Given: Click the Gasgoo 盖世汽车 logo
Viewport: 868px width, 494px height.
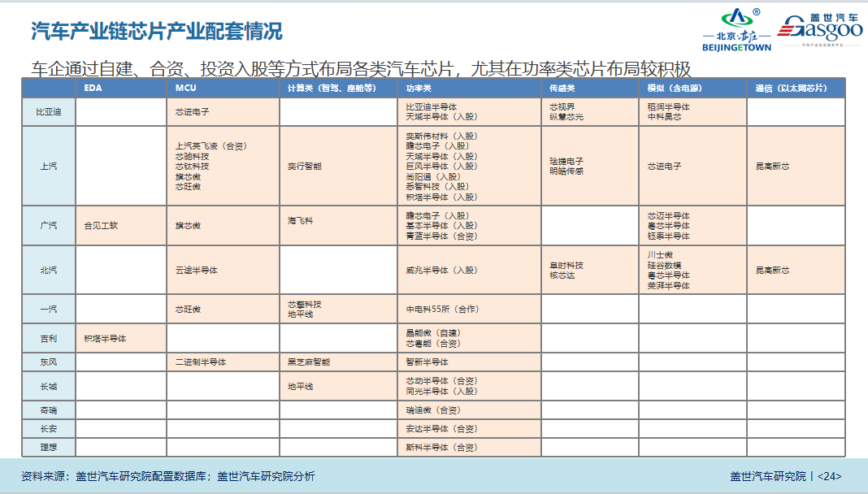Looking at the screenshot, I should click(x=820, y=29).
